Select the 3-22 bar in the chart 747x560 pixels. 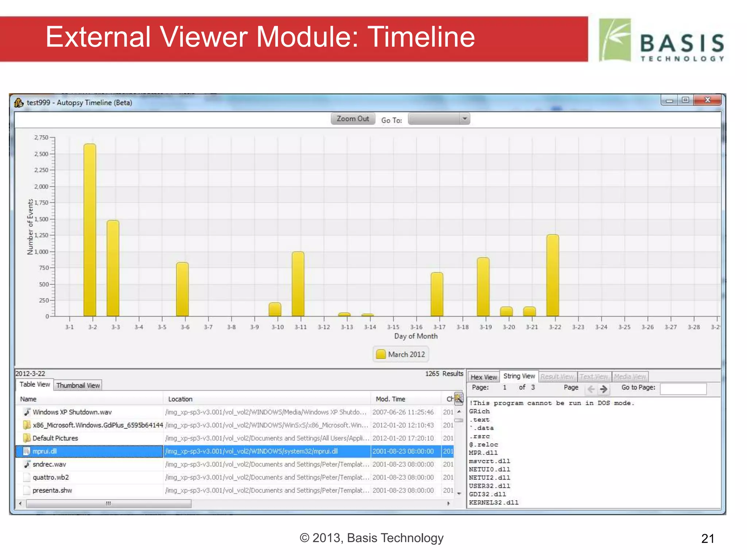[553, 275]
